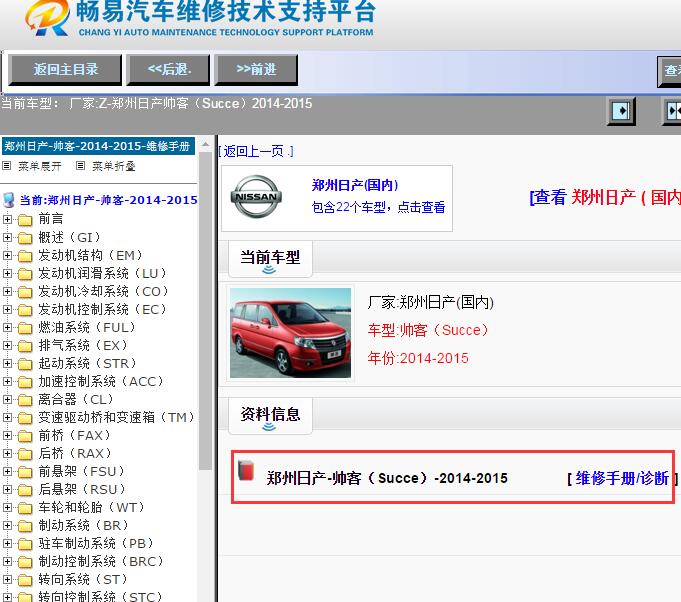Image resolution: width=681 pixels, height=602 pixels.
Task: Expand the 起动系统（STR） node
Action: 7,364
